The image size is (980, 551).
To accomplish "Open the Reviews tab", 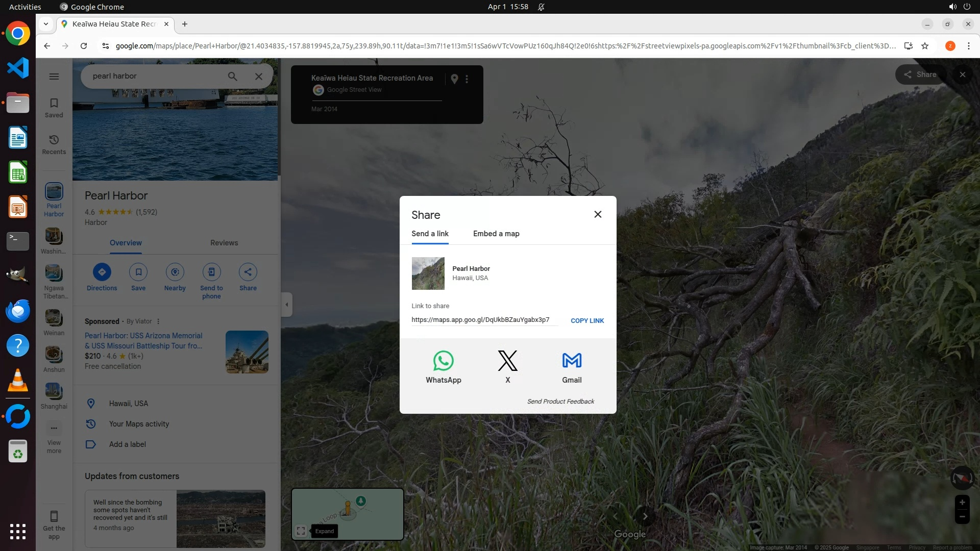I will coord(224,243).
